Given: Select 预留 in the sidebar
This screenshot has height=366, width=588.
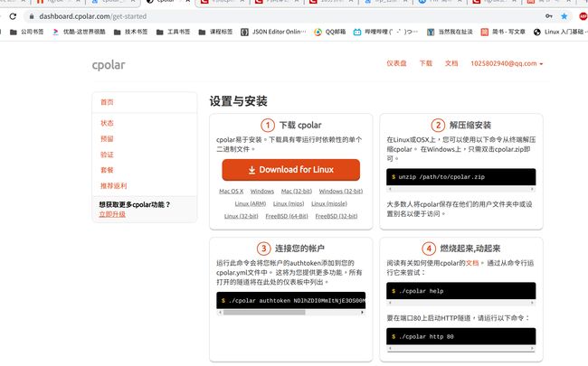Looking at the screenshot, I should pos(107,138).
